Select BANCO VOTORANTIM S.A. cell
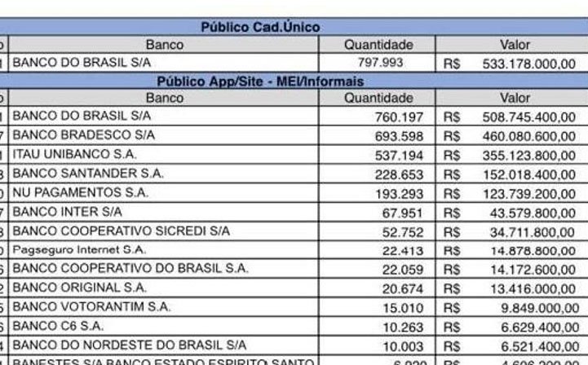 coord(164,306)
